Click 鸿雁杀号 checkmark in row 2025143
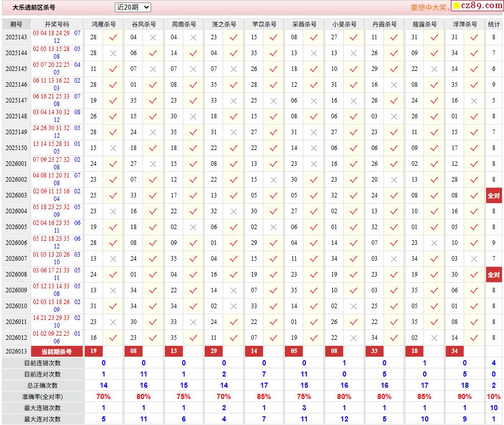This screenshot has height=425, width=504. click(113, 37)
